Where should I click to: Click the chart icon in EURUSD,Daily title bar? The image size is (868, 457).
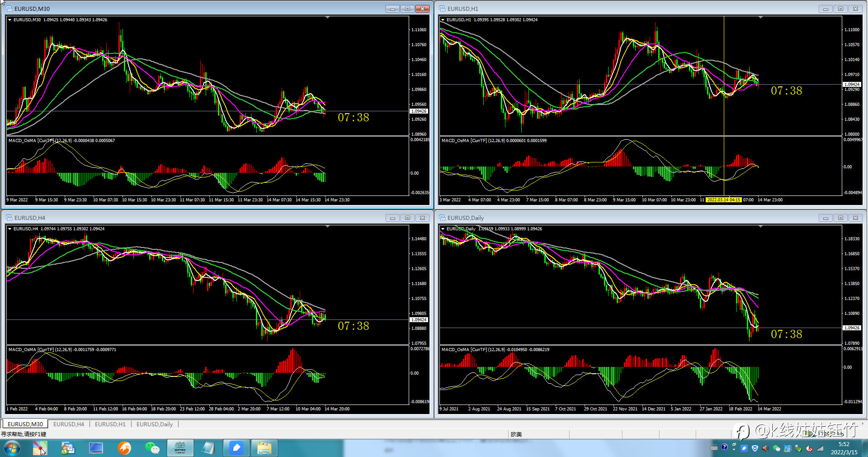(x=442, y=218)
